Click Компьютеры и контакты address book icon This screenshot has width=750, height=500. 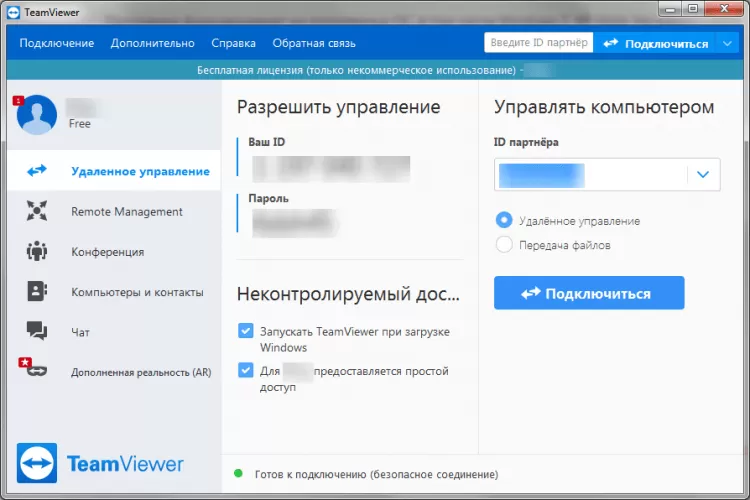tap(37, 291)
